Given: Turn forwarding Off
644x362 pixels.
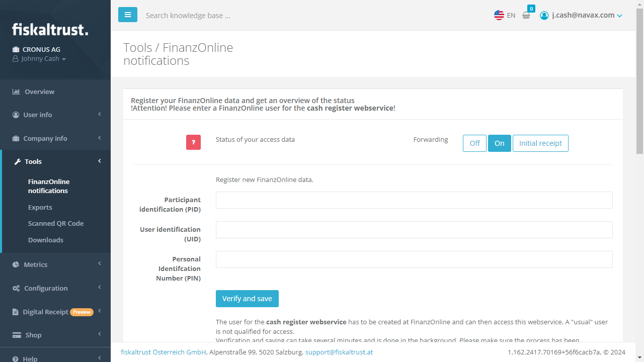Looking at the screenshot, I should [474, 143].
